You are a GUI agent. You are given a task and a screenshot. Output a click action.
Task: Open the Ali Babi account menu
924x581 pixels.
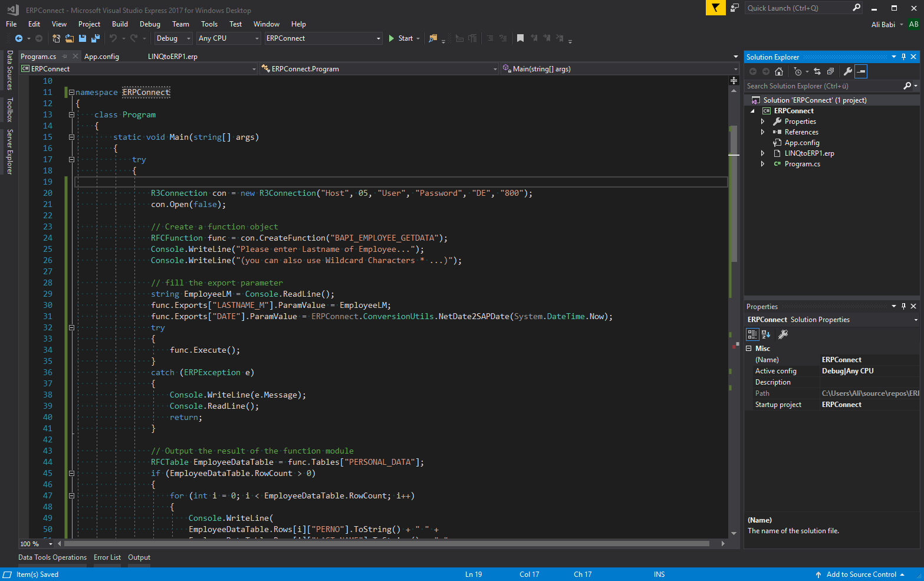[x=887, y=24]
